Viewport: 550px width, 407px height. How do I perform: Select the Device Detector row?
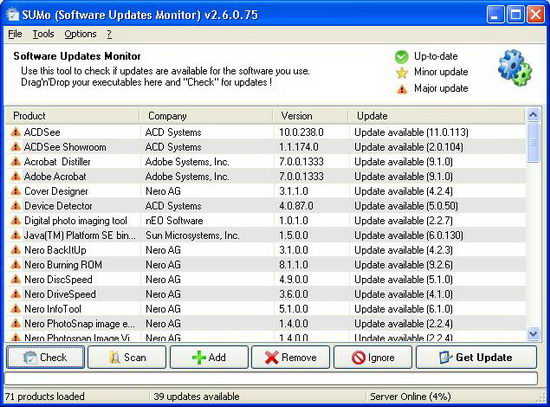(265, 206)
